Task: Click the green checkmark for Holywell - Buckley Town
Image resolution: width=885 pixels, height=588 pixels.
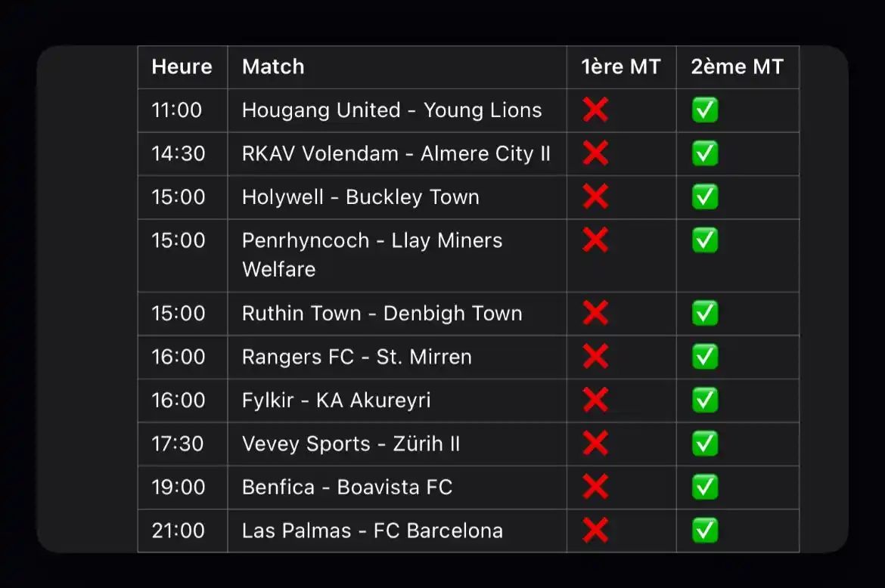Action: (x=705, y=197)
